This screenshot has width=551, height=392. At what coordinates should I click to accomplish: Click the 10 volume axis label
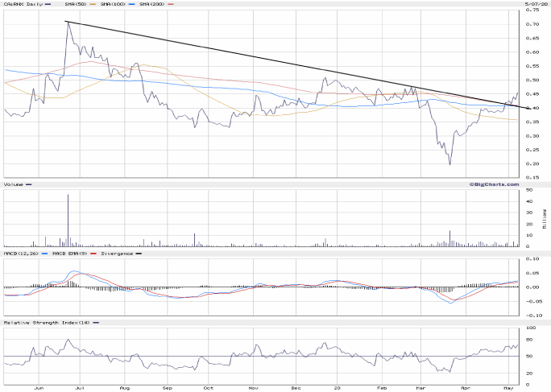click(x=529, y=235)
